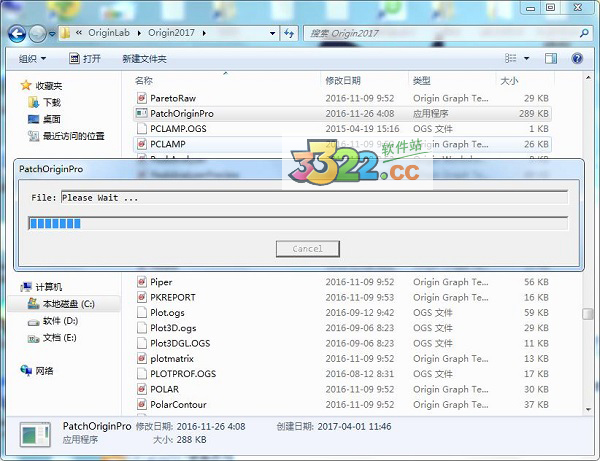Click the PCLAMP graph template icon
Viewport: 600px width, 461px height.
(142, 144)
